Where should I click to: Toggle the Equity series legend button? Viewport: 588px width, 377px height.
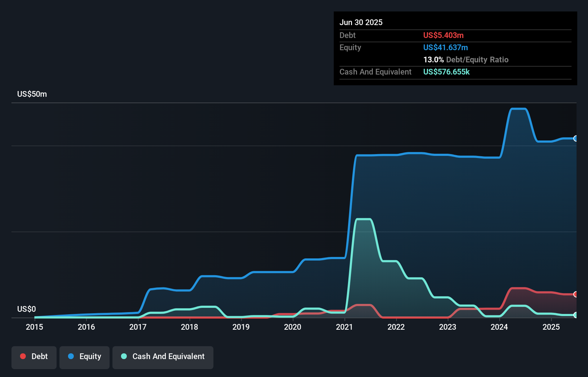coord(85,357)
